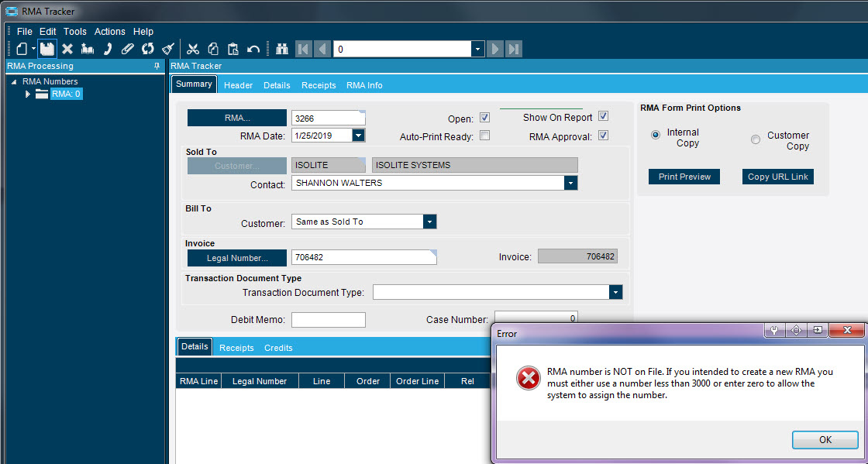
Task: Click the RMA Tracker title bar app icon
Action: point(11,11)
